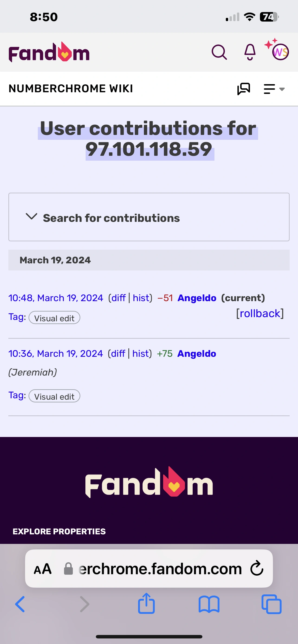Screen dimensions: 298x644
Task: Open the wiki navigation menu dropdown
Action: [x=274, y=89]
